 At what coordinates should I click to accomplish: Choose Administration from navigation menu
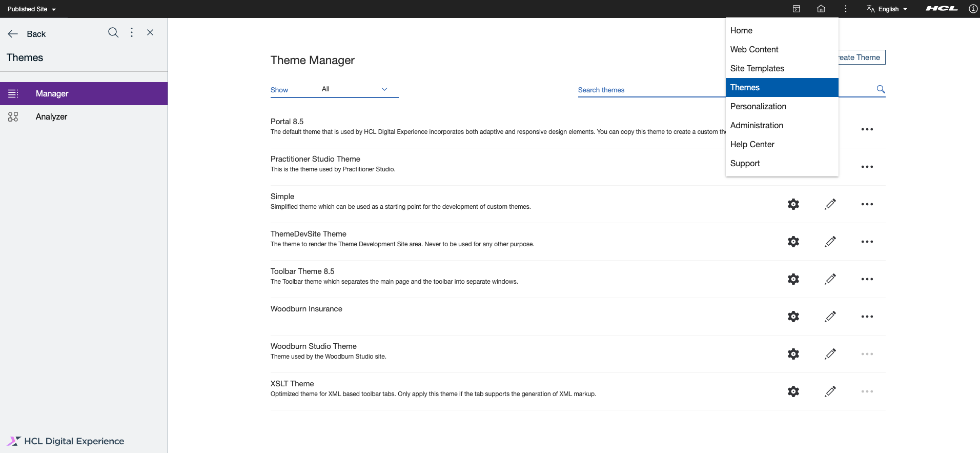[x=782, y=125]
